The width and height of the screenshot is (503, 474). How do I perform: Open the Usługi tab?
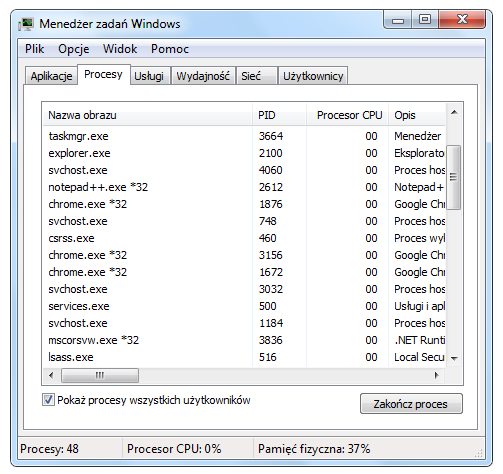(149, 76)
